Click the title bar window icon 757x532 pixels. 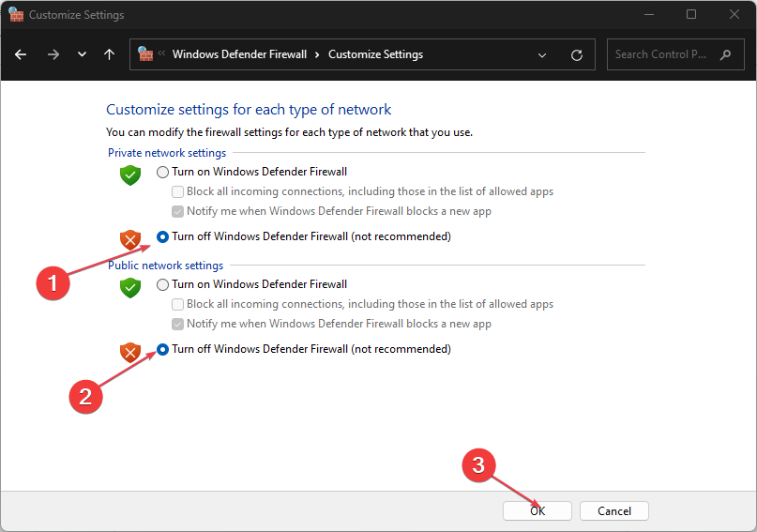tap(16, 15)
